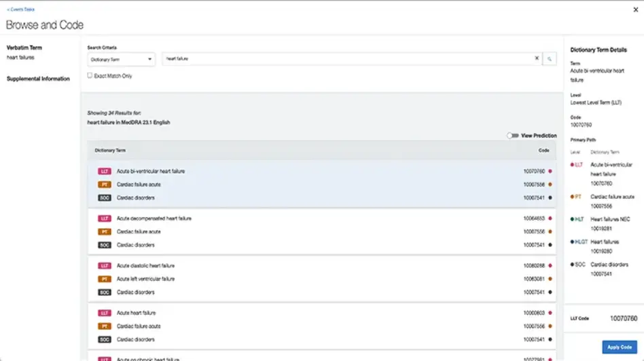Click PT badge for Acute left ventricular failure
Image resolution: width=644 pixels, height=361 pixels.
(x=104, y=279)
